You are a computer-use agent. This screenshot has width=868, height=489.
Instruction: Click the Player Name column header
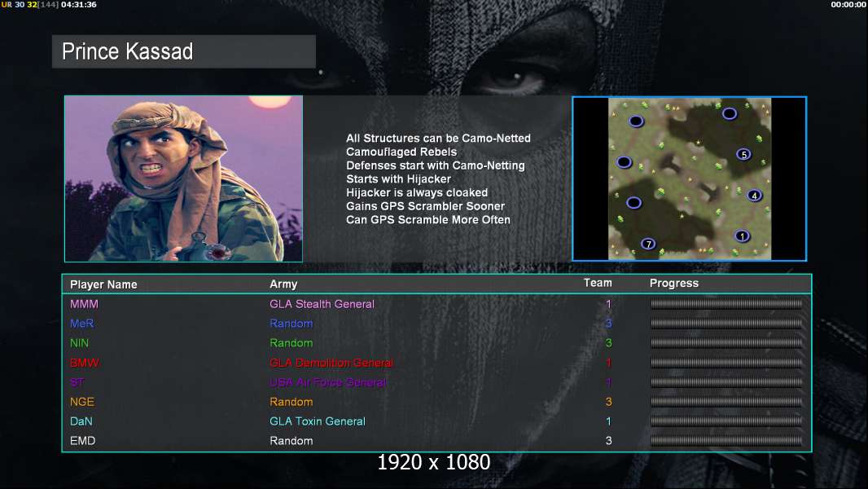point(103,284)
